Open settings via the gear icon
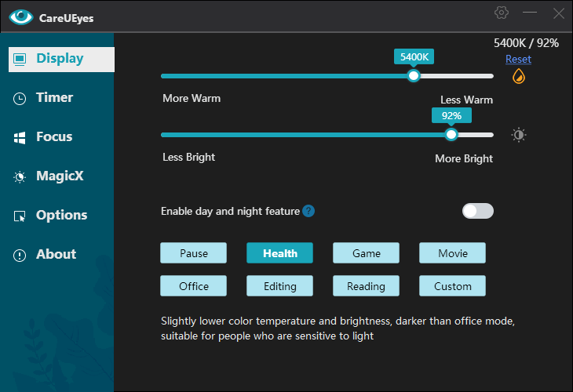 [502, 13]
